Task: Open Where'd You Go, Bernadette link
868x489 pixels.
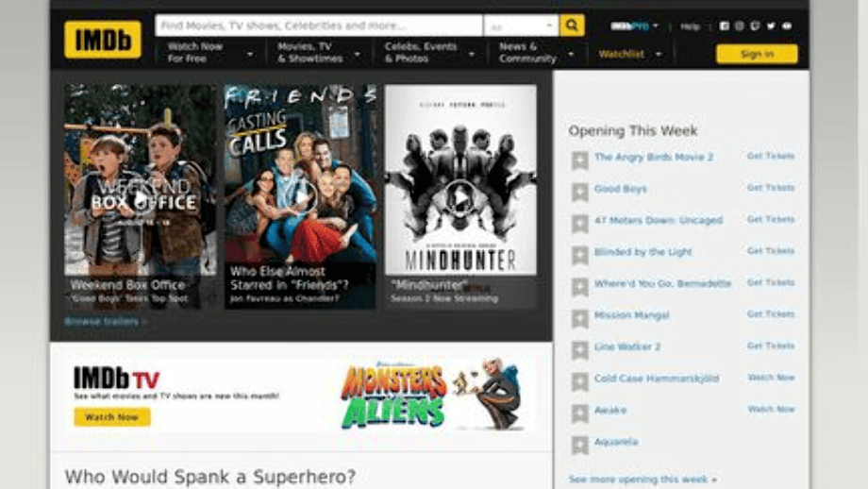Action: click(662, 283)
